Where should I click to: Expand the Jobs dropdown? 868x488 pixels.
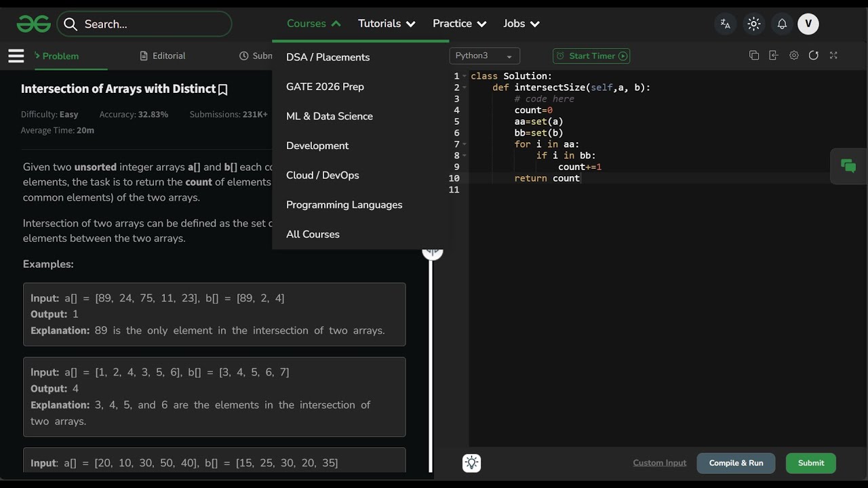tap(521, 24)
